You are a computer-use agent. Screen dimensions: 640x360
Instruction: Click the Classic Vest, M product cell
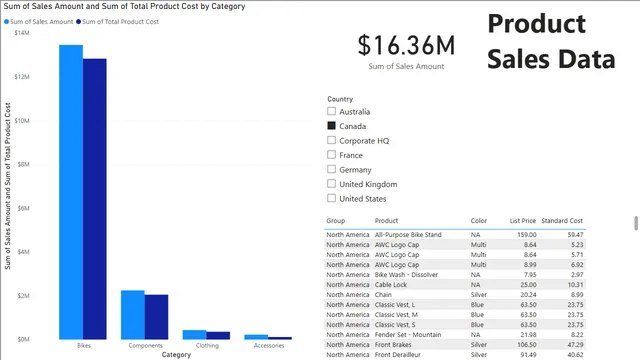pos(396,315)
